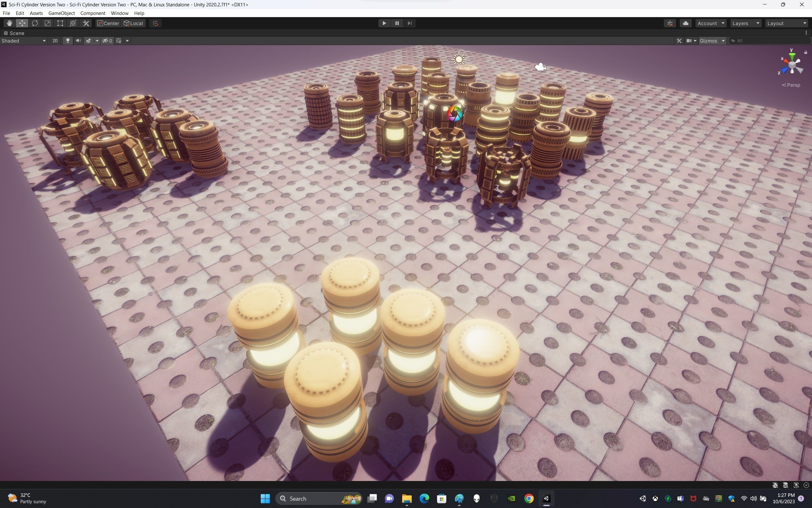Select the Scale tool
This screenshot has width=812, height=508.
pos(48,23)
